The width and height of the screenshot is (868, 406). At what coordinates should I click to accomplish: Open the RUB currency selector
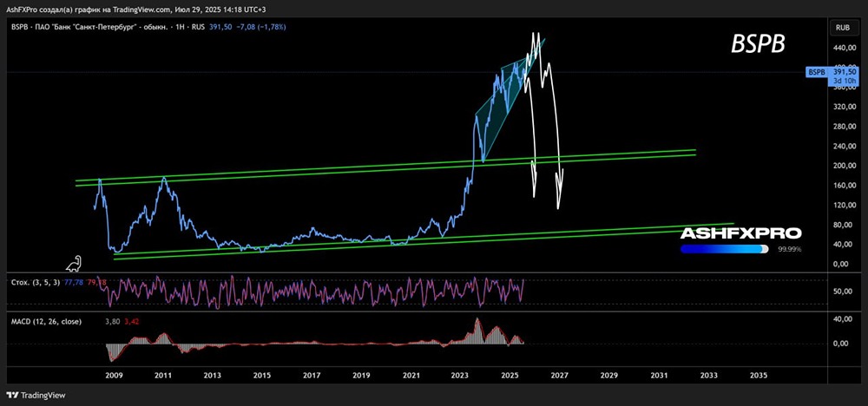(843, 27)
